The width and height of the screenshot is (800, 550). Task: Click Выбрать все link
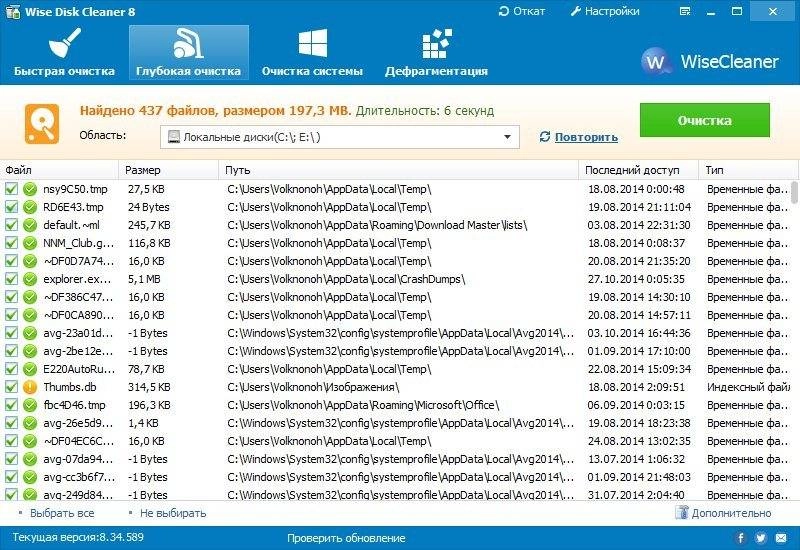pyautogui.click(x=62, y=513)
